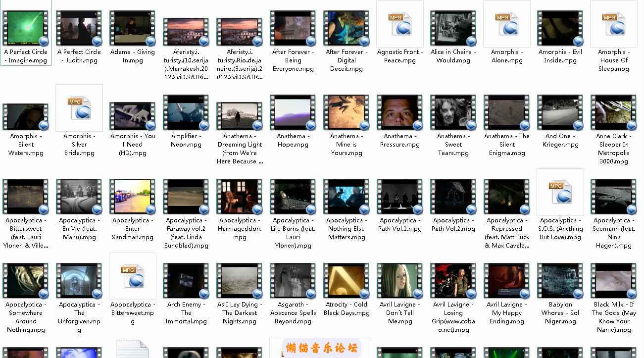The height and width of the screenshot is (358, 644).
Task: Select Alice in Chains - Would.mpg thumbnail
Action: tap(453, 29)
